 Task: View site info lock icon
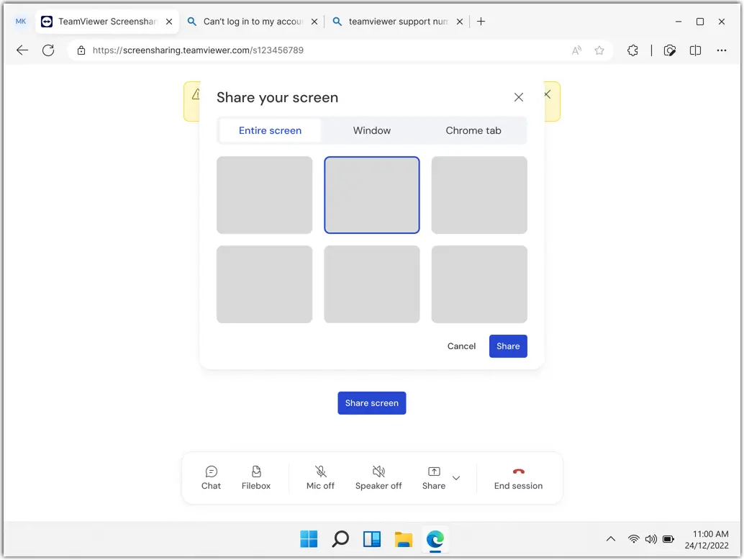[x=81, y=50]
